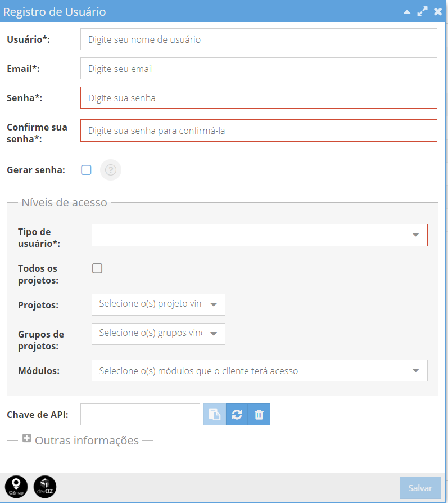
Task: Expand the dialog with the fullscreen arrows icon
Action: 422,12
